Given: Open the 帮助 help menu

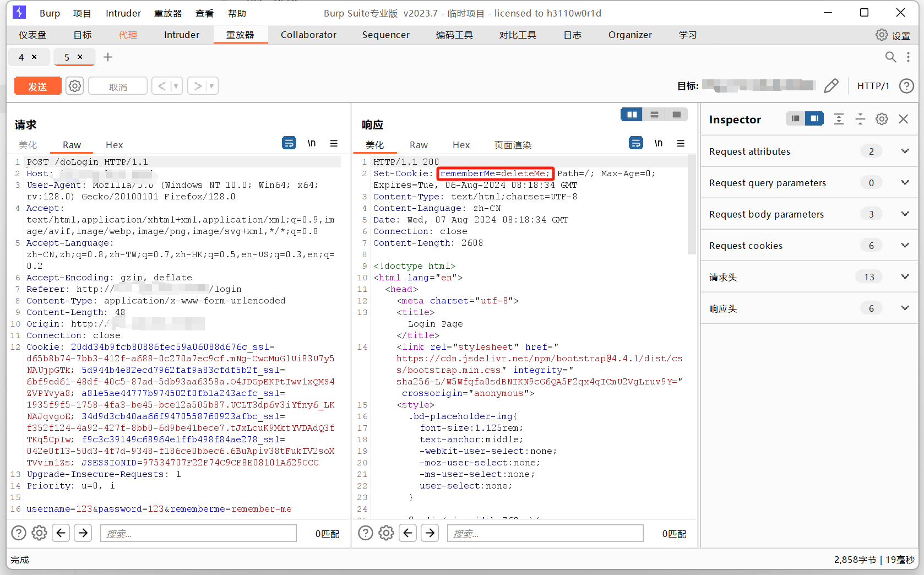Looking at the screenshot, I should 237,13.
